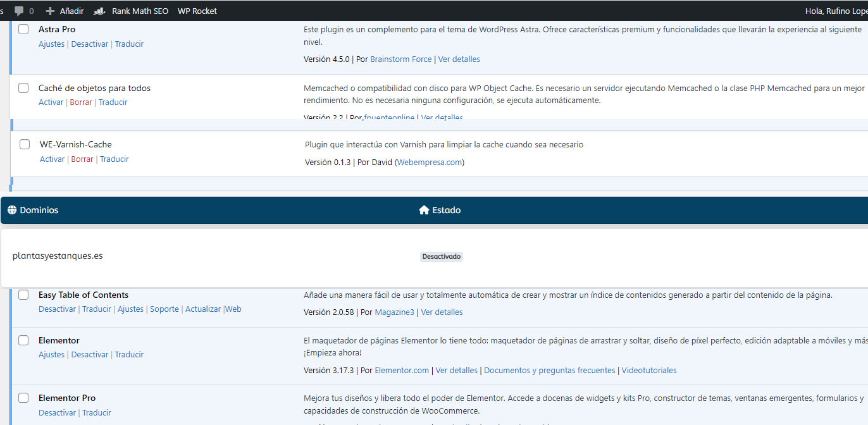Click the Versión 4.5.0 text
Screen dimensions: 868x425
pyautogui.click(x=326, y=59)
